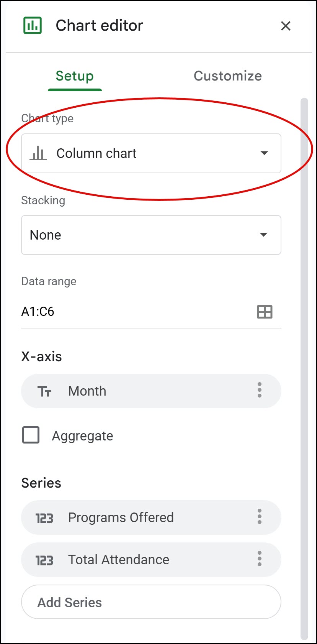Switch to the Customize tab
Viewport: 317px width, 644px height.
228,76
